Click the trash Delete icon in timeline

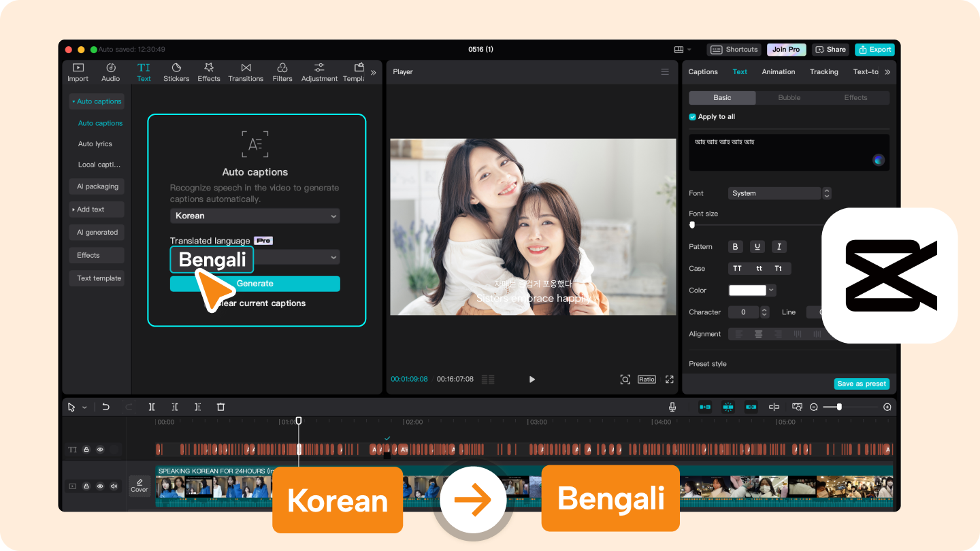[220, 407]
